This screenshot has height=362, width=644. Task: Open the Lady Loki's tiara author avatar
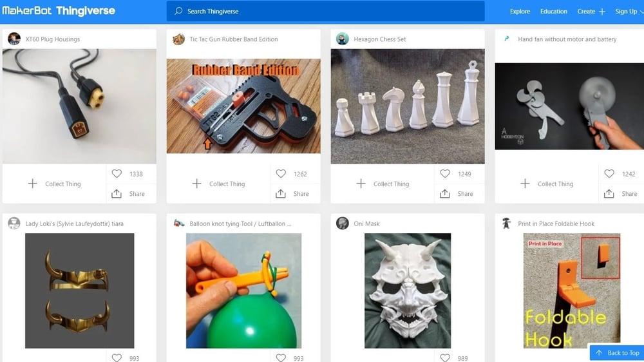pyautogui.click(x=14, y=224)
